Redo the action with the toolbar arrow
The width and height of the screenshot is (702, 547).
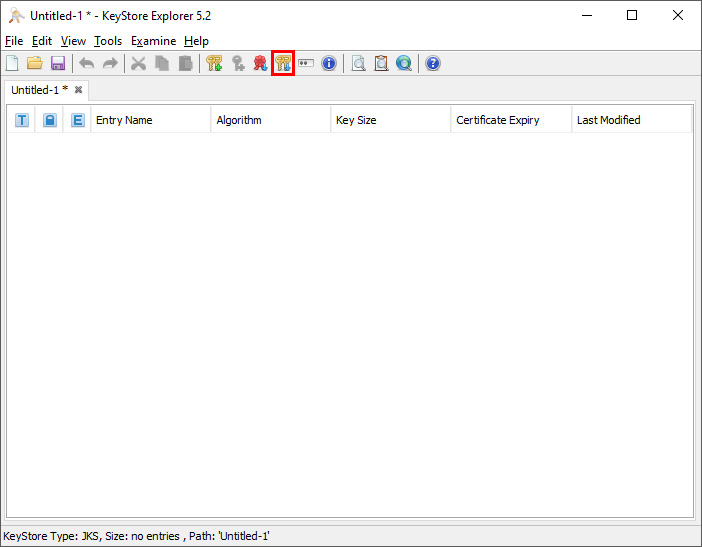(x=110, y=63)
